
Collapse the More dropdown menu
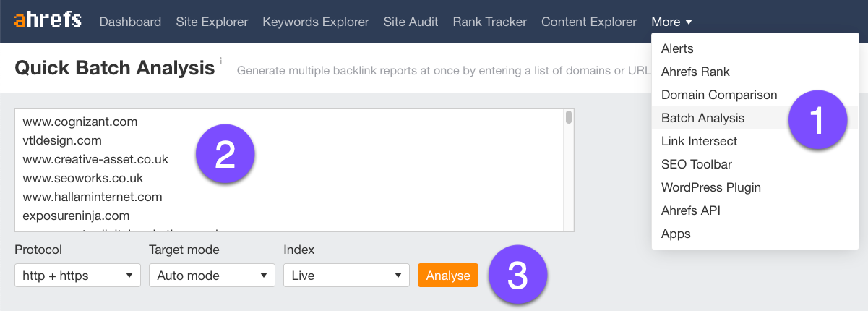pos(671,22)
